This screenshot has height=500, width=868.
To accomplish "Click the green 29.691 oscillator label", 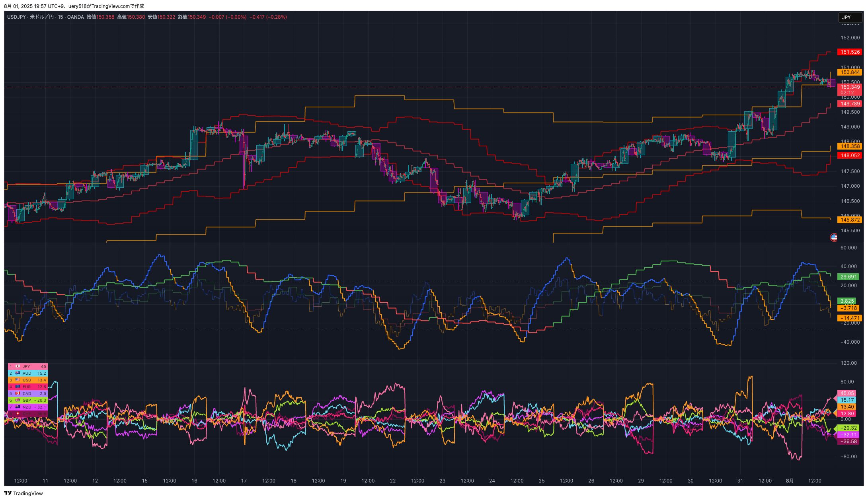I will (848, 276).
